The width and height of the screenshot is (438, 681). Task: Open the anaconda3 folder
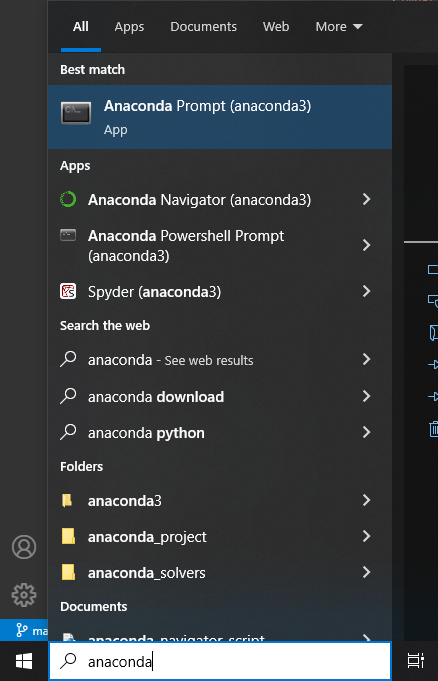coord(219,501)
